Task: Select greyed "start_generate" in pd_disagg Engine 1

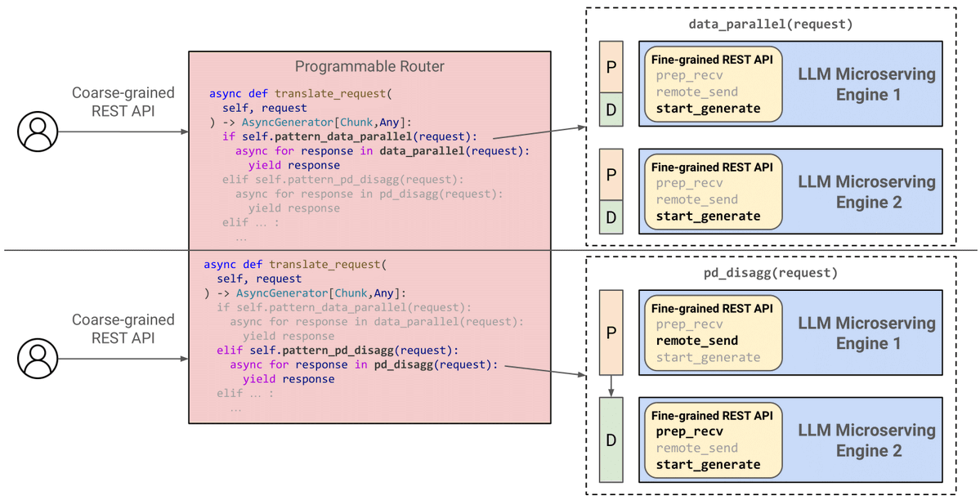Action: click(x=708, y=357)
